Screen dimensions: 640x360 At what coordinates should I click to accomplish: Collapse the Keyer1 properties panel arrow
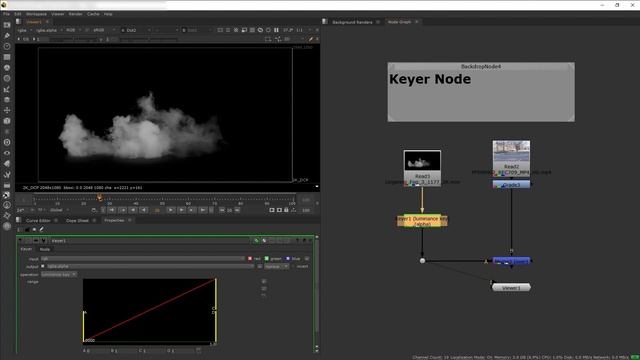pyautogui.click(x=20, y=241)
